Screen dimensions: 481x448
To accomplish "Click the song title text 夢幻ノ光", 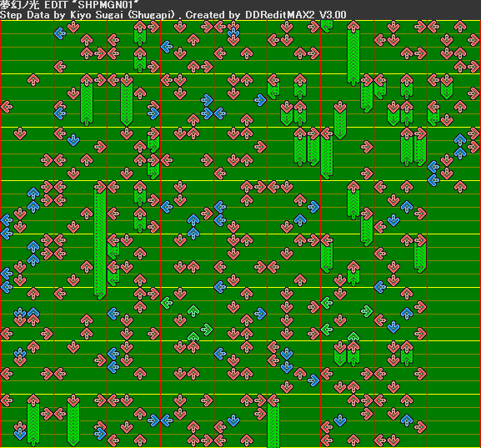I will (20, 5).
